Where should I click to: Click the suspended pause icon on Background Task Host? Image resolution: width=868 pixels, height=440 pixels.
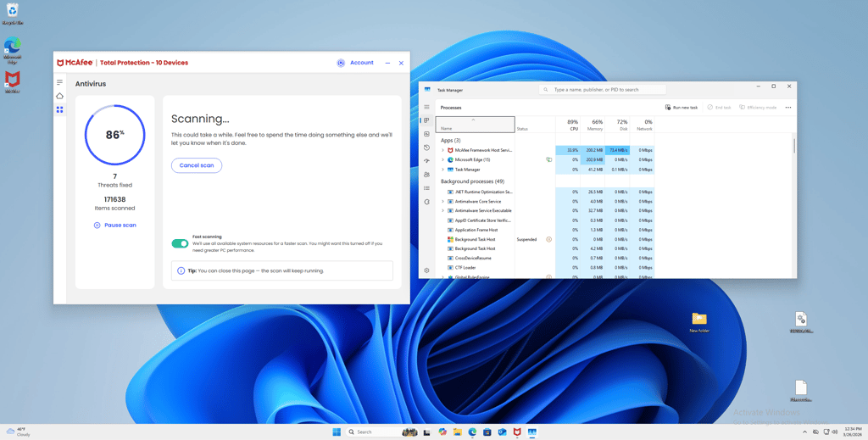click(x=548, y=239)
